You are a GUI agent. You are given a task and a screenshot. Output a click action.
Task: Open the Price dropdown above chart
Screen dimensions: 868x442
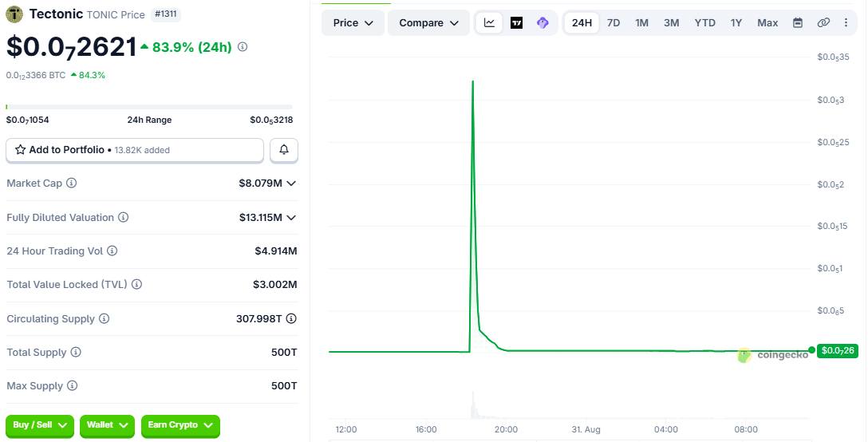pos(353,22)
